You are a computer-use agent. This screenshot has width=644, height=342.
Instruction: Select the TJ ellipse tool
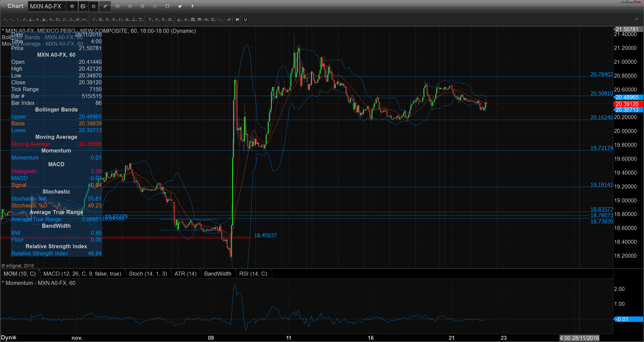tap(206, 20)
